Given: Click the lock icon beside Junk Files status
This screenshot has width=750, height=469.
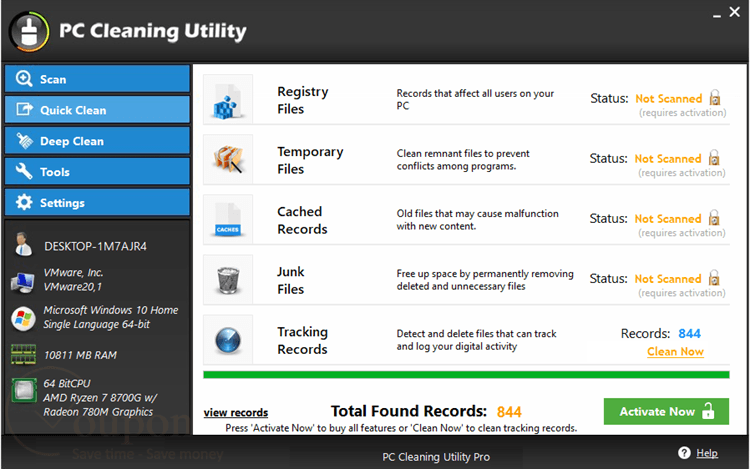Looking at the screenshot, I should 714,278.
